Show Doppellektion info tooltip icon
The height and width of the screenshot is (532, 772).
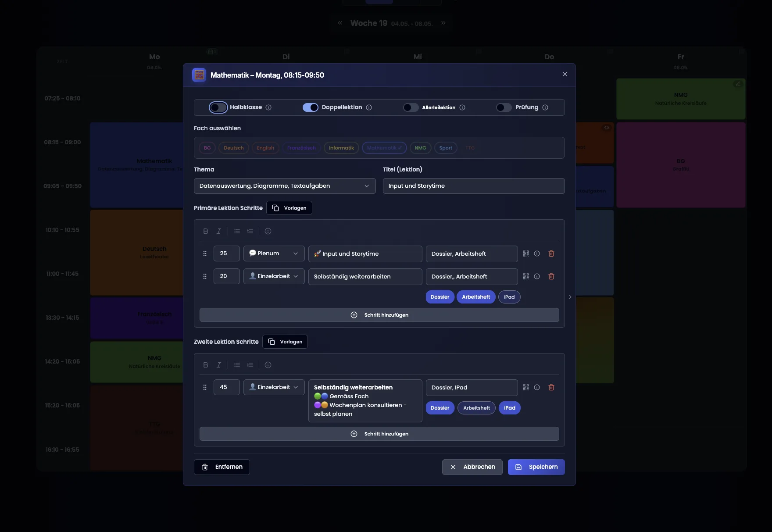click(369, 107)
